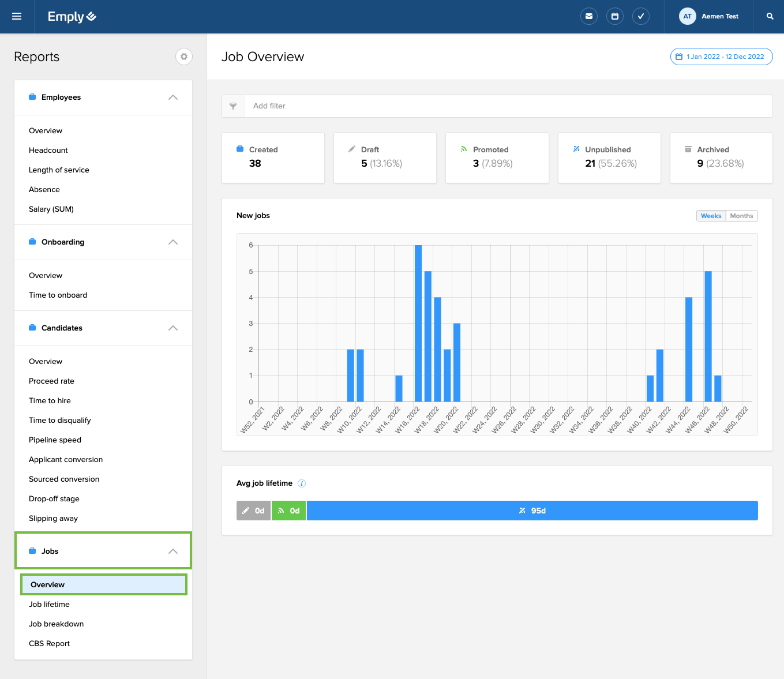784x679 pixels.
Task: Click the filter funnel icon
Action: 233,106
